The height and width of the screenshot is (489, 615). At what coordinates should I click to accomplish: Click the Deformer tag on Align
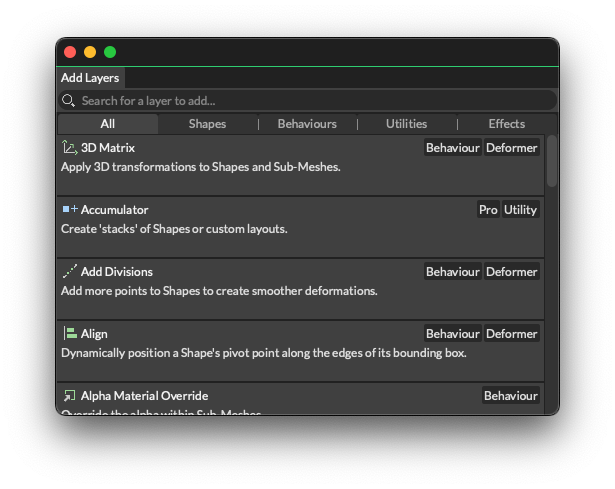click(x=512, y=334)
